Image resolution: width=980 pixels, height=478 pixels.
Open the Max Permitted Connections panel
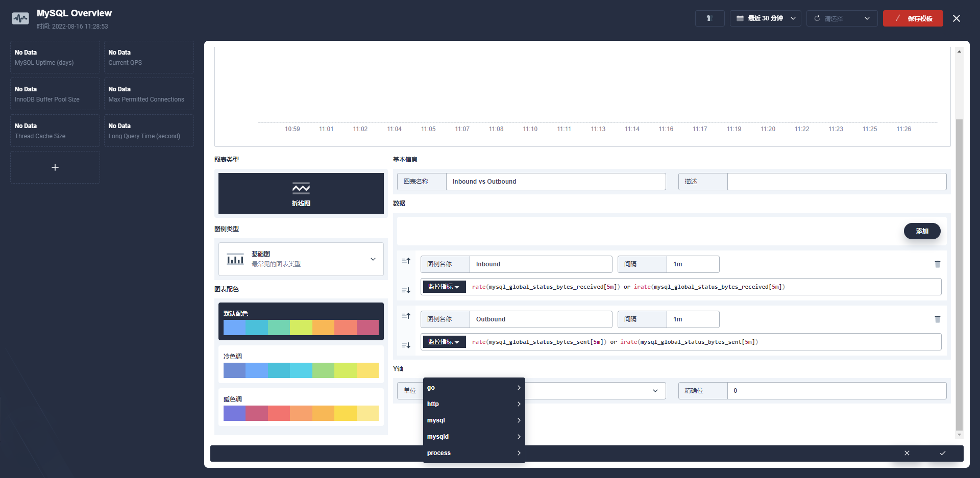[149, 94]
